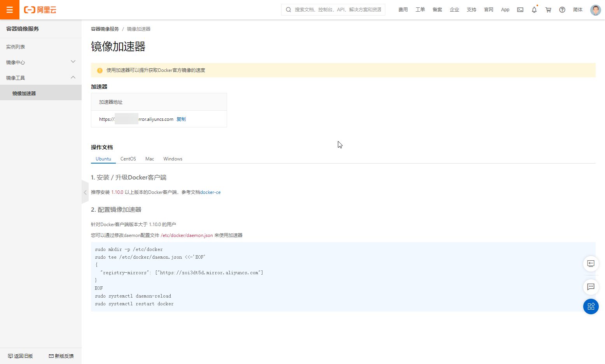Click the accelerator URL text

[136, 119]
